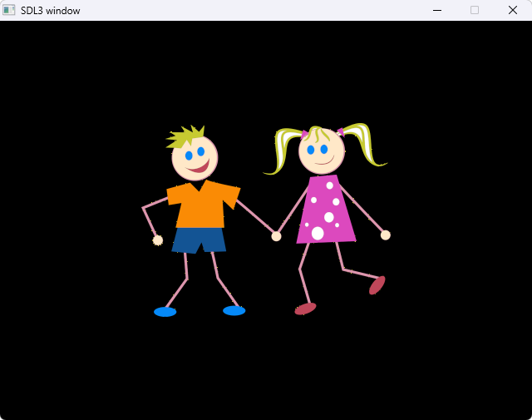Click the boy's orange shirt

coord(203,205)
